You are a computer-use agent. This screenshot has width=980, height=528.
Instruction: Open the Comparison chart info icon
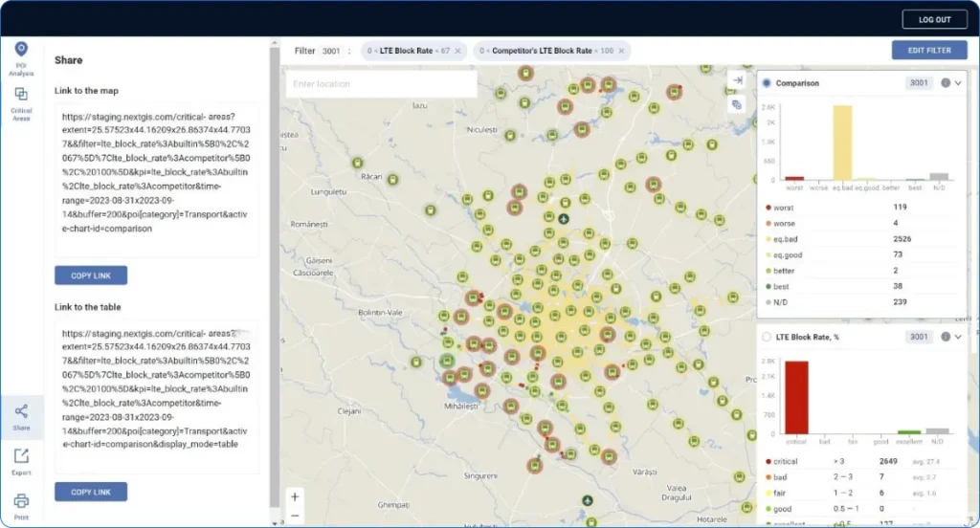pos(946,83)
